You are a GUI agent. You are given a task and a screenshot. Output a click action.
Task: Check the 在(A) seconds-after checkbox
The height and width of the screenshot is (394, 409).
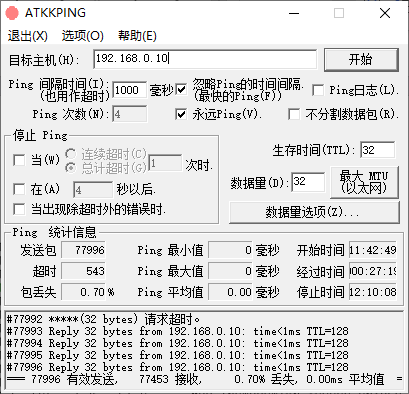19,189
